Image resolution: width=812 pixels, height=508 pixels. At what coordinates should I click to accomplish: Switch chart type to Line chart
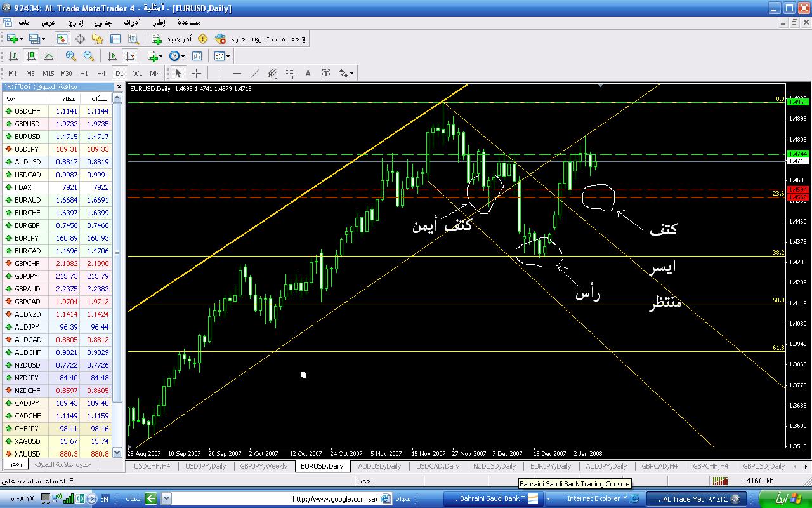48,56
